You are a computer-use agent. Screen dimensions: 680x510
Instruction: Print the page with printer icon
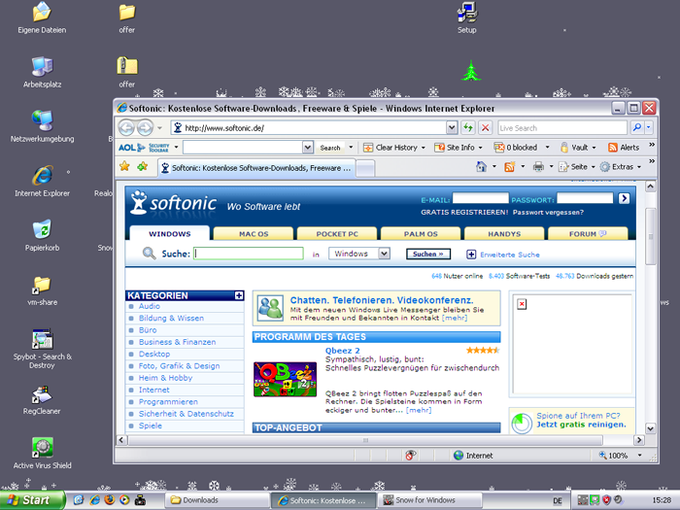538,167
